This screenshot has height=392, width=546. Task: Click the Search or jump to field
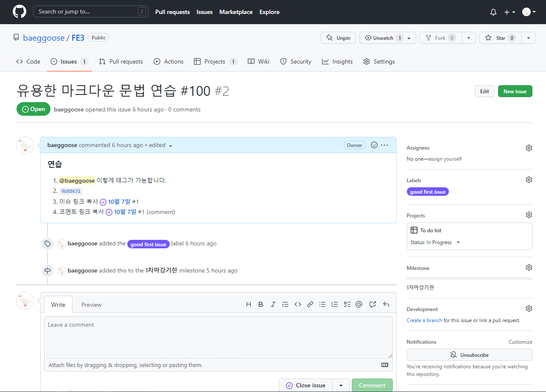point(91,11)
